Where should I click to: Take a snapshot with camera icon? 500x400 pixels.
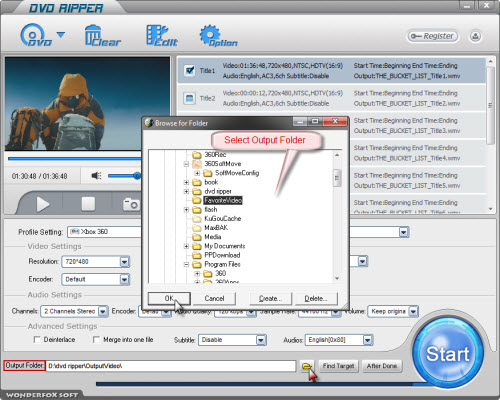(x=131, y=204)
